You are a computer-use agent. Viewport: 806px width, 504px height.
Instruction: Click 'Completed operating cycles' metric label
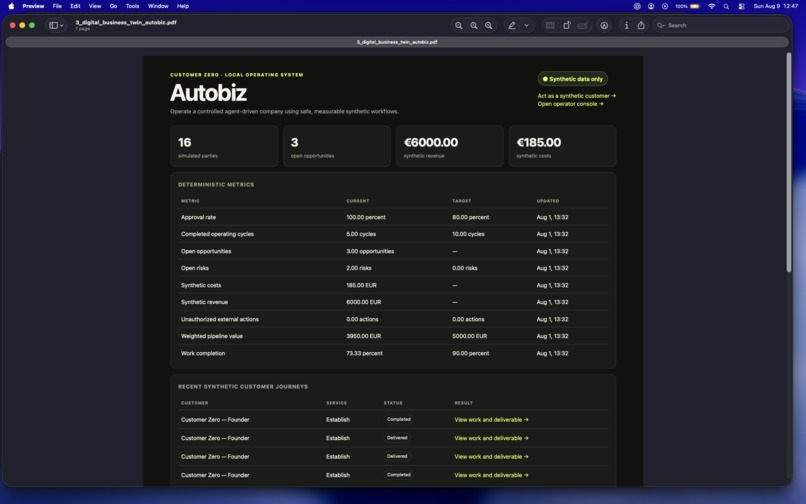(x=217, y=234)
